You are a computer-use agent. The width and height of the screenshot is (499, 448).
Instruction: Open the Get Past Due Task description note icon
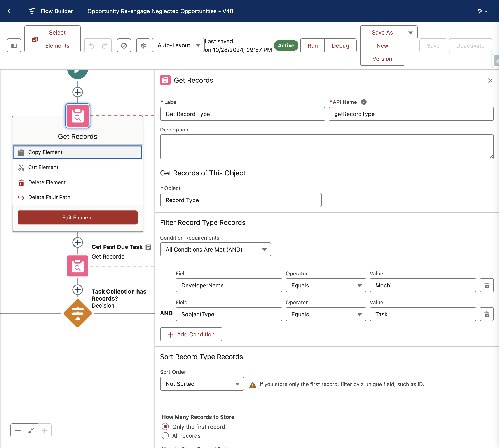[x=148, y=247]
